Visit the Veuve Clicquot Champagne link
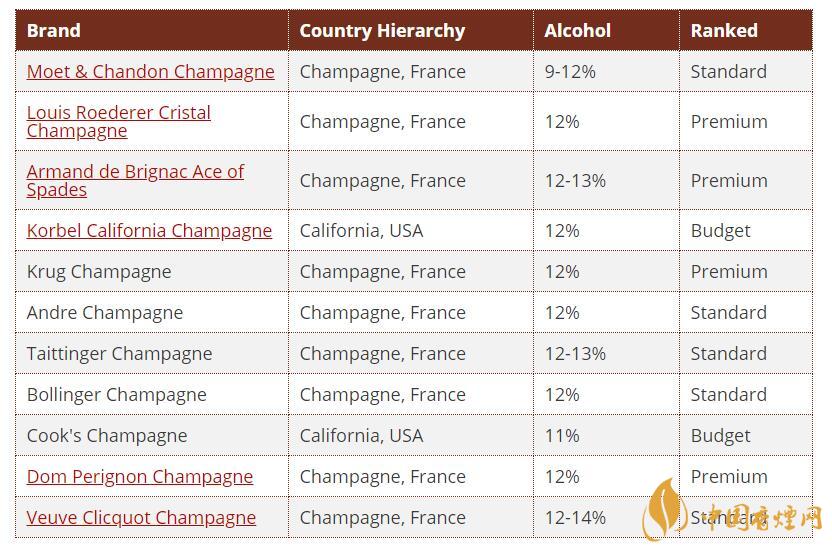The width and height of the screenshot is (832, 552). pyautogui.click(x=141, y=518)
